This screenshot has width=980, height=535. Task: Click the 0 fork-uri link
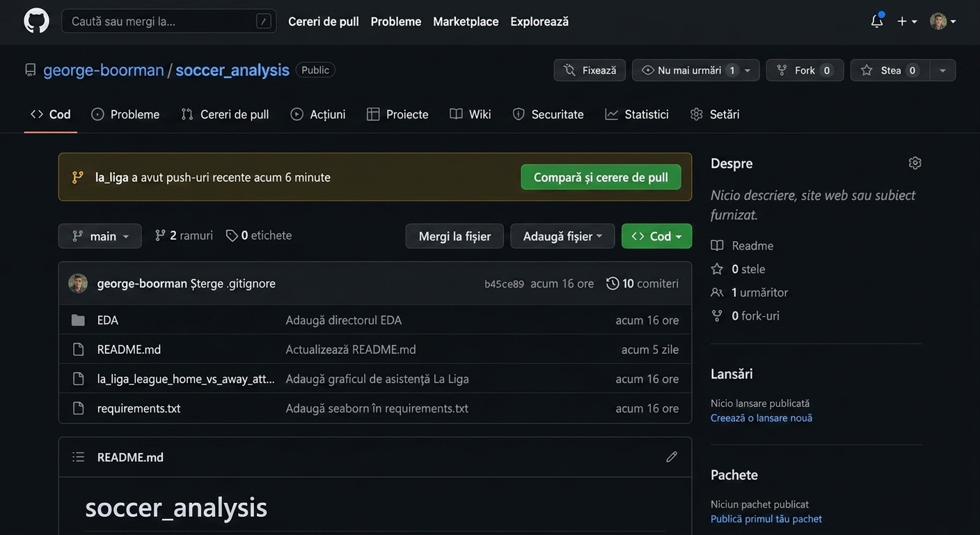point(745,316)
